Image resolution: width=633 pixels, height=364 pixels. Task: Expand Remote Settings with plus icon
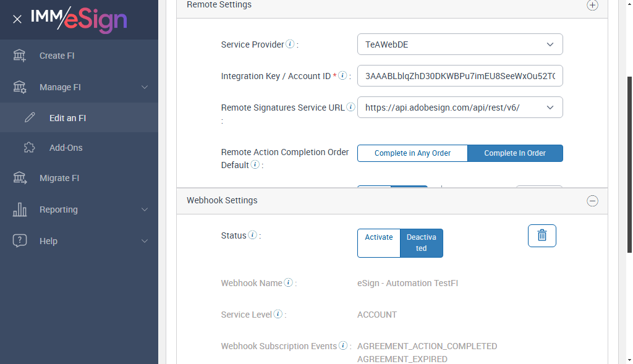click(x=592, y=5)
